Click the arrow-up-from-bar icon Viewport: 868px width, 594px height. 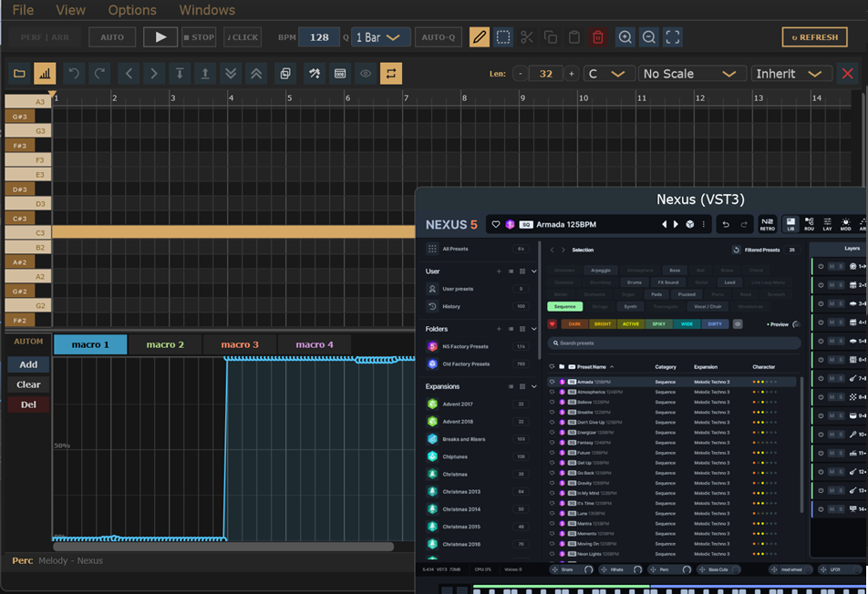[x=205, y=74]
